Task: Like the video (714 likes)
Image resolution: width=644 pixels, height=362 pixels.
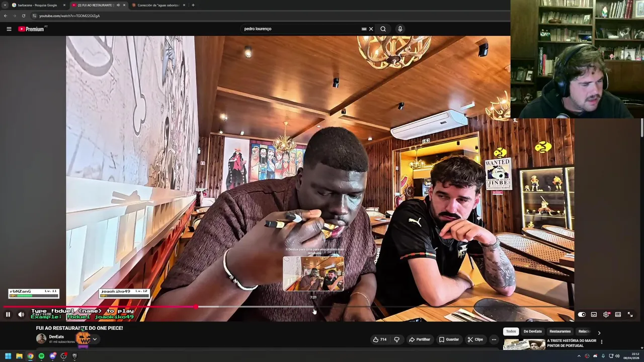Action: (379, 339)
